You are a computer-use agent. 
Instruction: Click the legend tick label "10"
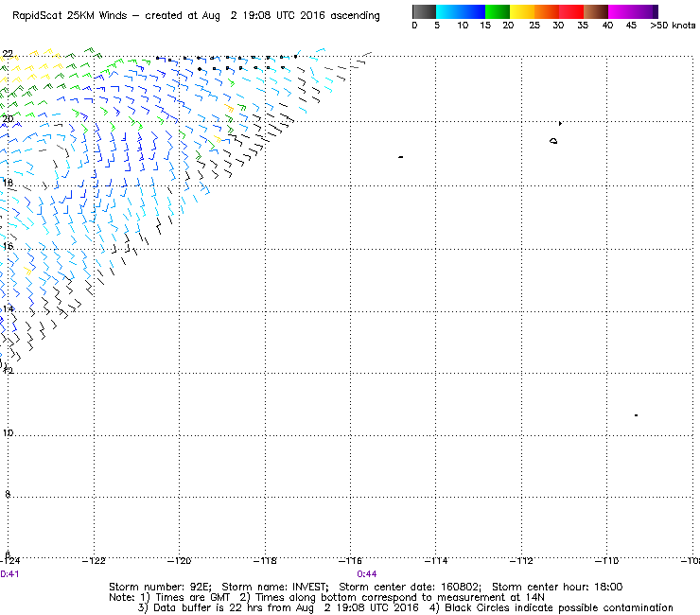463,26
